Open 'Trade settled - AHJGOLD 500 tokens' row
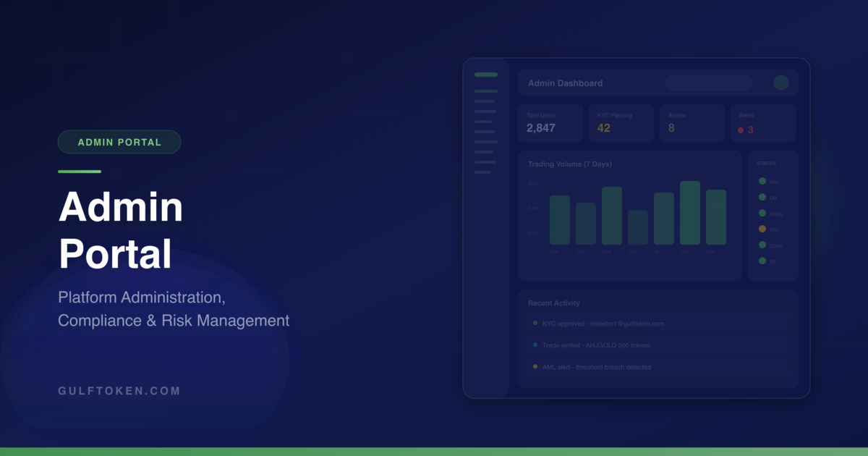Screen dimensions: 868x456 (x=658, y=345)
